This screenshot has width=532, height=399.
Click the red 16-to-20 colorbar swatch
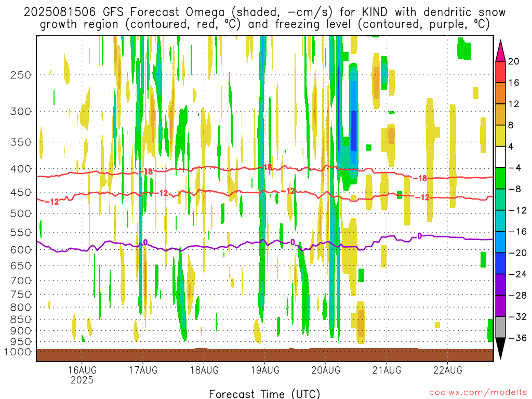tap(500, 72)
